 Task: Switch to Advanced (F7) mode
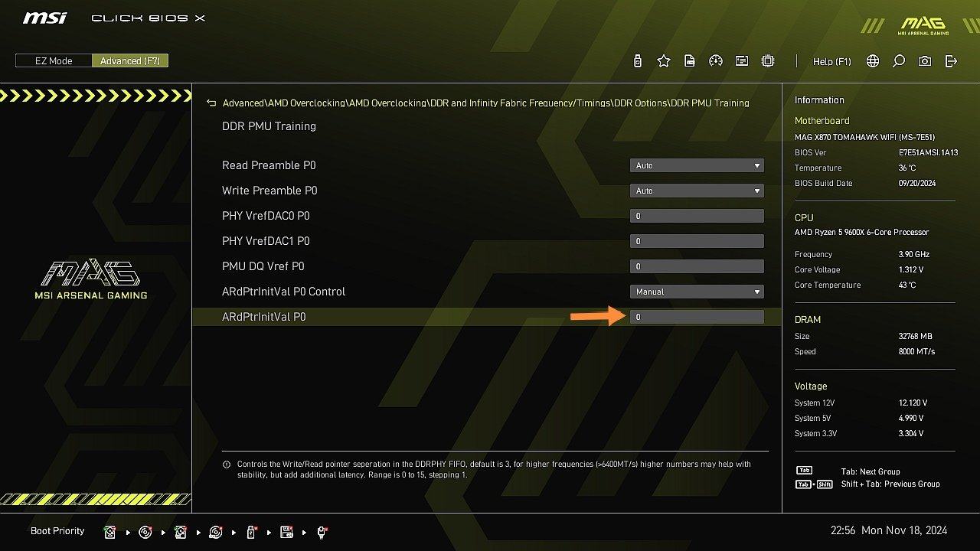130,60
